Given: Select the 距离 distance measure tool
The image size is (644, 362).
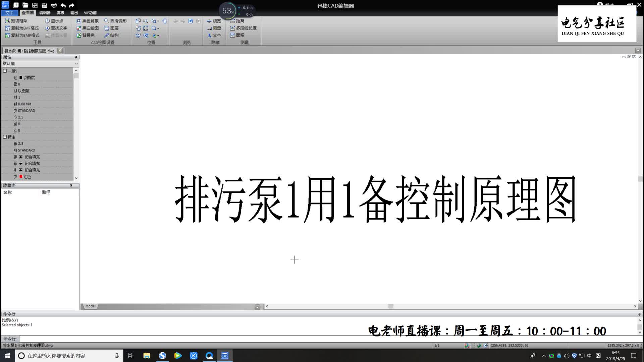Looking at the screenshot, I should [237, 21].
